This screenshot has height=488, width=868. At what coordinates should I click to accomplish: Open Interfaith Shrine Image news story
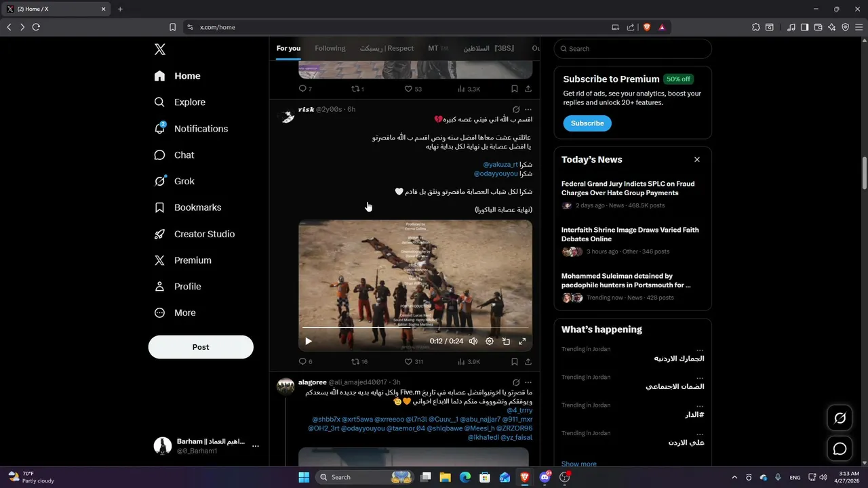click(633, 240)
